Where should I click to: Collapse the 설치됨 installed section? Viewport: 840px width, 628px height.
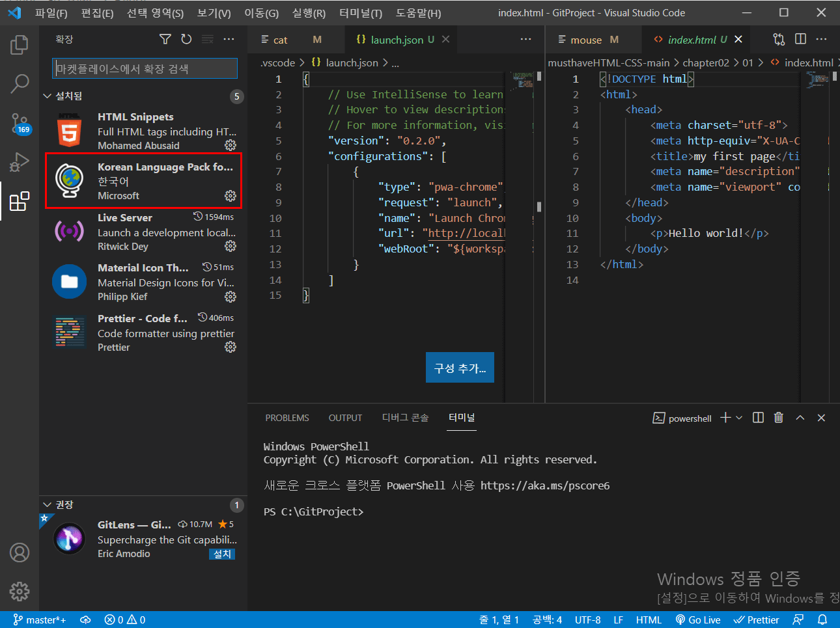pyautogui.click(x=143, y=96)
